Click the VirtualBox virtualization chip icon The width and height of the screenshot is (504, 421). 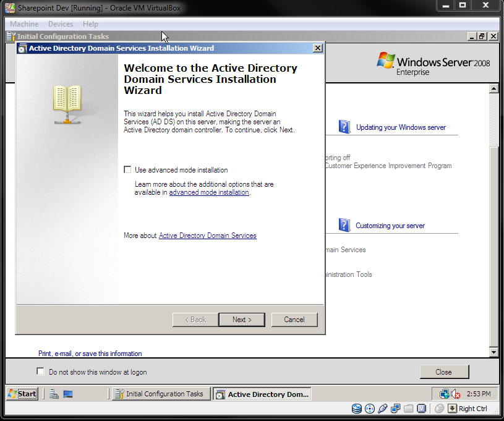coord(421,409)
